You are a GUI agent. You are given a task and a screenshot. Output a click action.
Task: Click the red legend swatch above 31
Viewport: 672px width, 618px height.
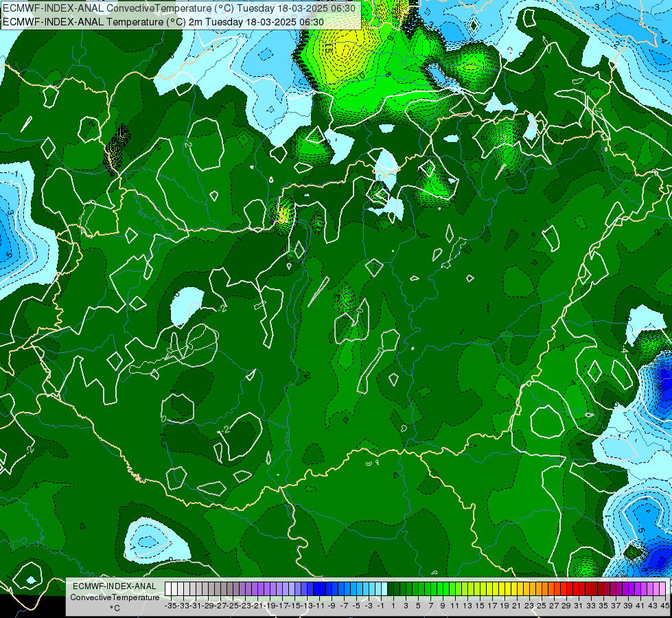[x=576, y=588]
